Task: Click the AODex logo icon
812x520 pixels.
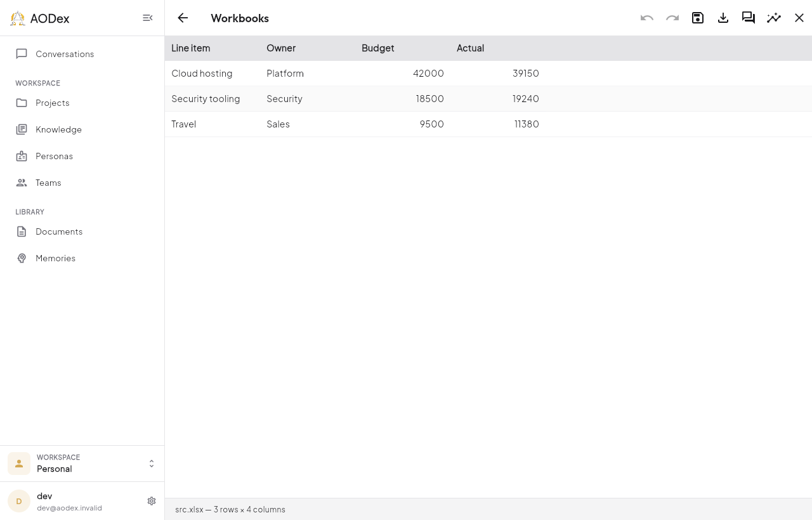Action: (18, 18)
